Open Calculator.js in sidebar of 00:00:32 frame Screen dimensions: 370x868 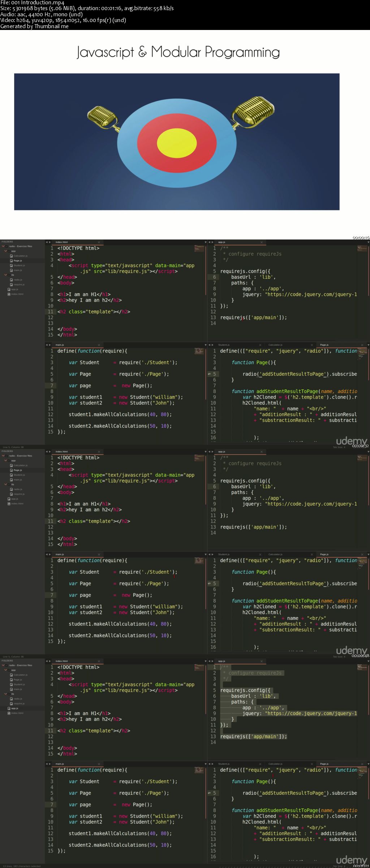[x=20, y=256]
